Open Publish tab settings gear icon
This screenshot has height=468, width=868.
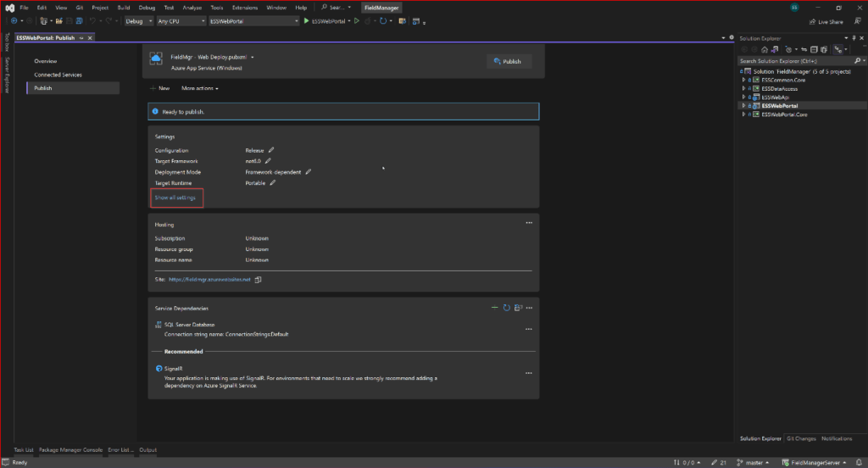pos(732,37)
